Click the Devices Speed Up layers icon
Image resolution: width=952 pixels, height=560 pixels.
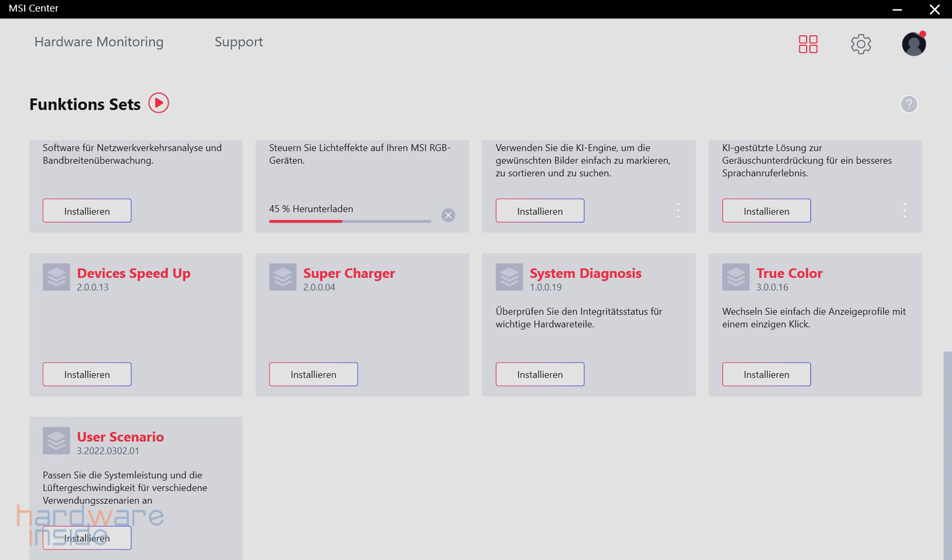click(x=56, y=277)
